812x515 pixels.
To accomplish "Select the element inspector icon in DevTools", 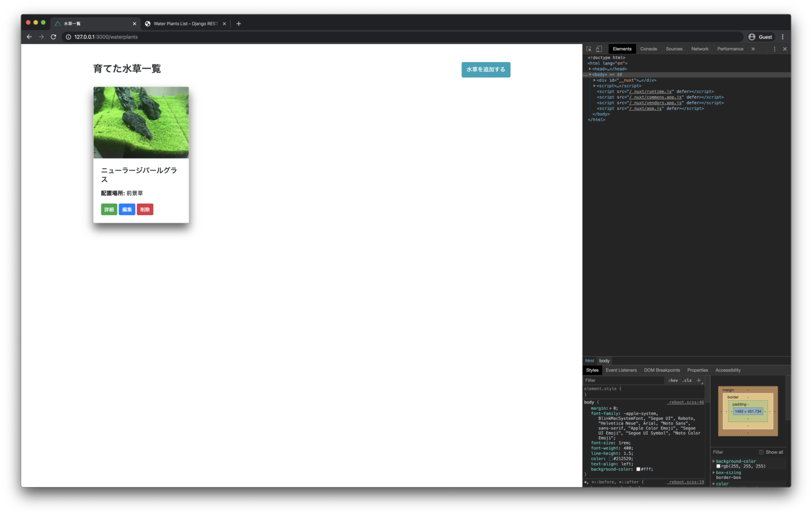I will click(x=588, y=49).
